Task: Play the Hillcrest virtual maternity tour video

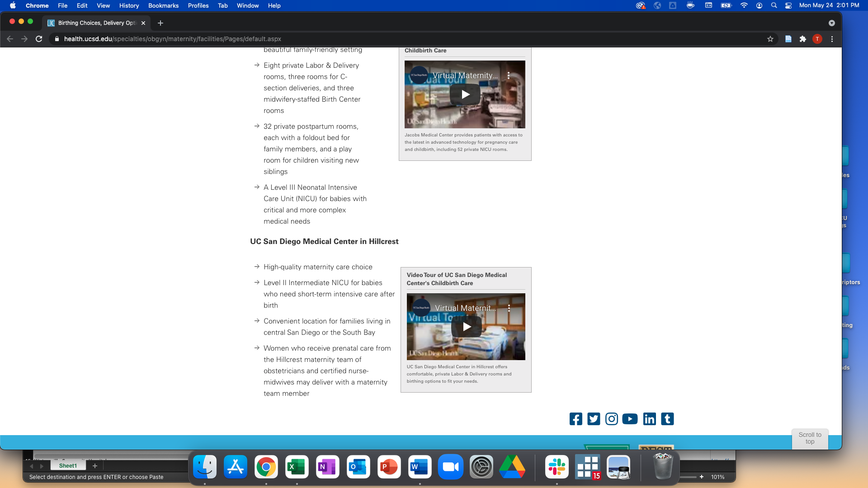Action: 467,327
